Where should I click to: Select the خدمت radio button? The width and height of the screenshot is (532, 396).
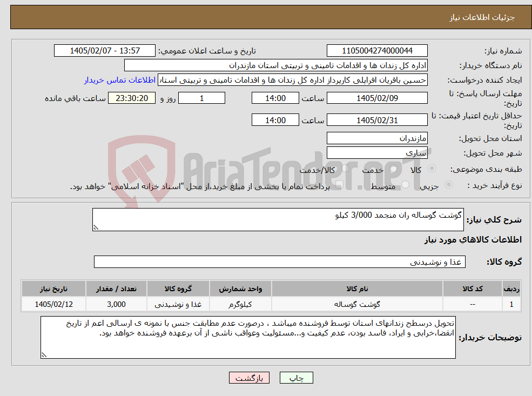394,169
